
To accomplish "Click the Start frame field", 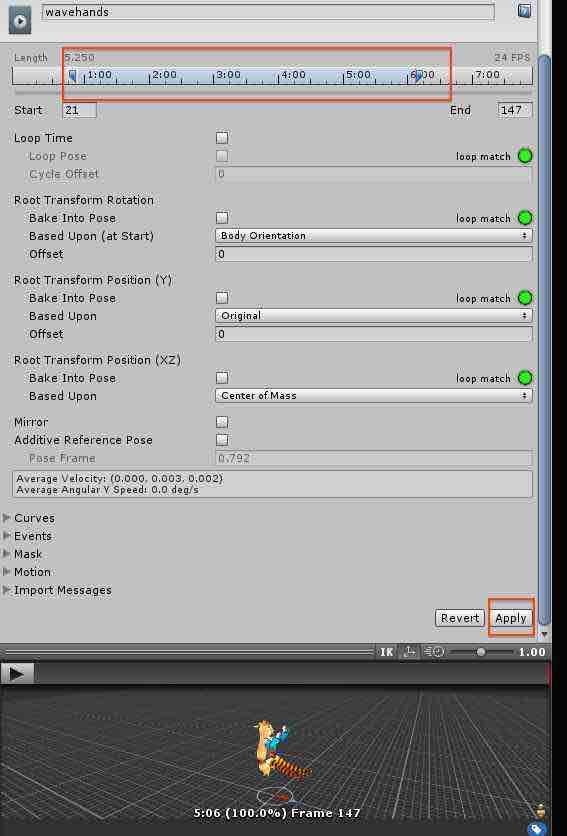I will click(79, 110).
